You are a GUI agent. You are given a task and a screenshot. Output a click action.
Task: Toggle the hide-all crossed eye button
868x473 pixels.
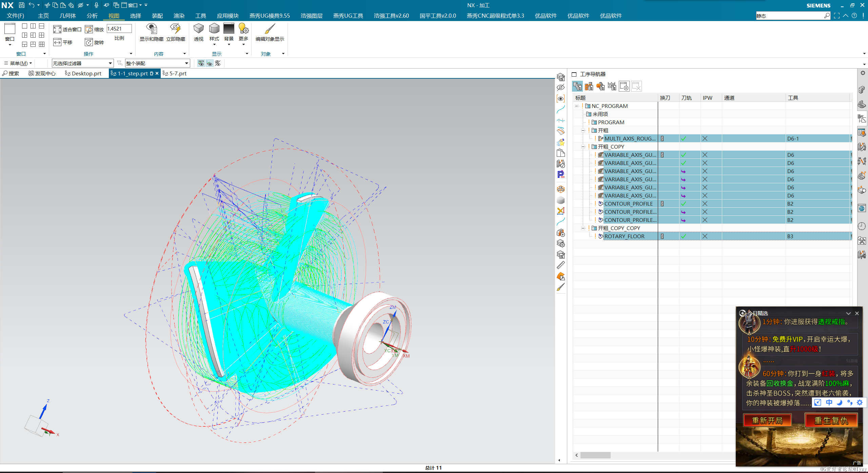pyautogui.click(x=218, y=63)
